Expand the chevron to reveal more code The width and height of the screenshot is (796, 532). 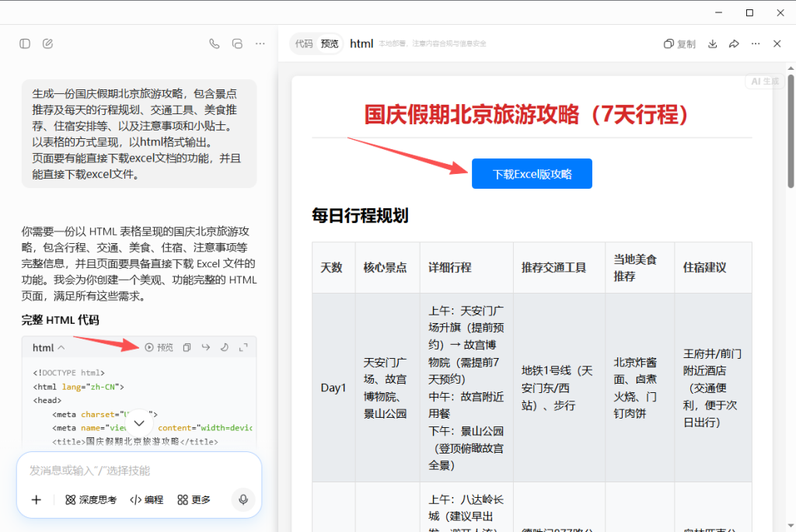[138, 422]
